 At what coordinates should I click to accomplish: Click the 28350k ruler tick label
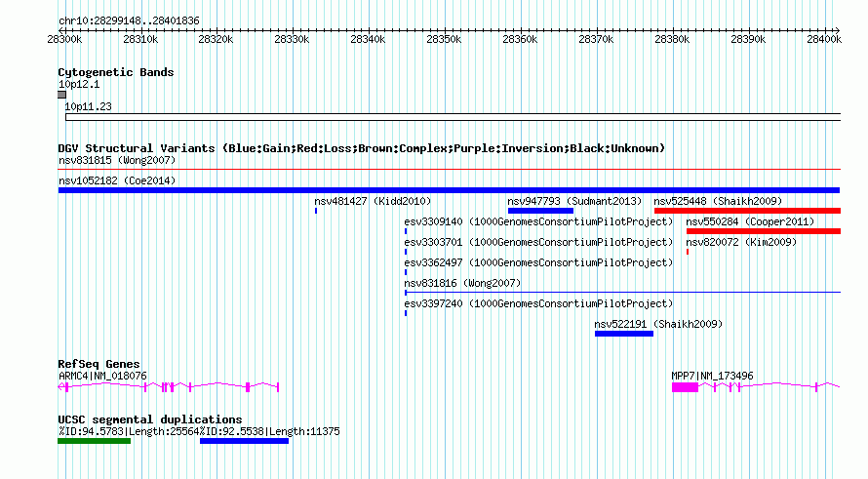coord(444,39)
